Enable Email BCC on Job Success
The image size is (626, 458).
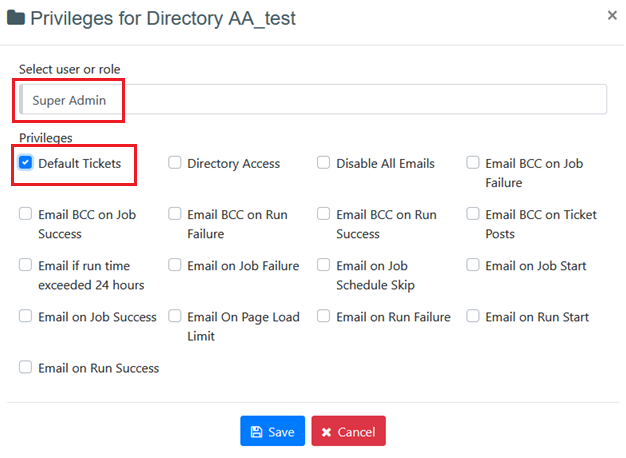(26, 214)
